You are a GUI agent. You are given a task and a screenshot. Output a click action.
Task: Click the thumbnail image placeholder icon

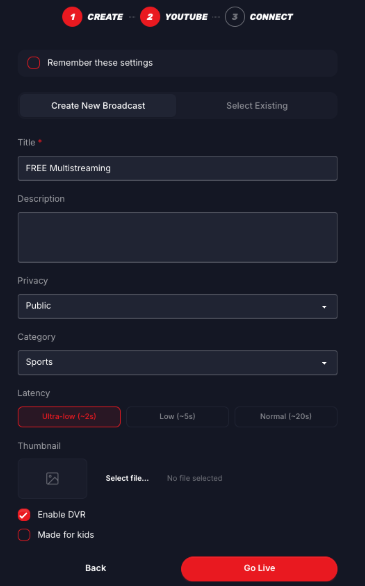click(x=52, y=478)
